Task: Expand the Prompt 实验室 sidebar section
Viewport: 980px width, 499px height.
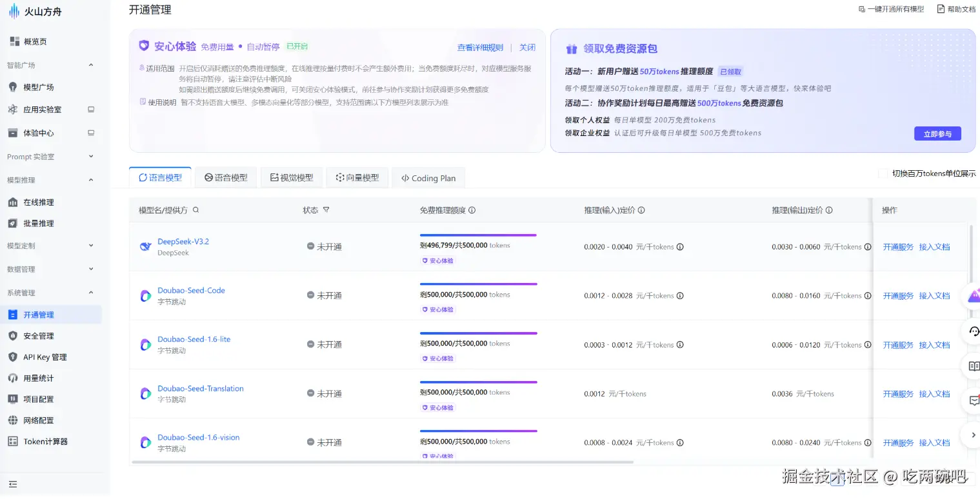Action: pos(91,157)
